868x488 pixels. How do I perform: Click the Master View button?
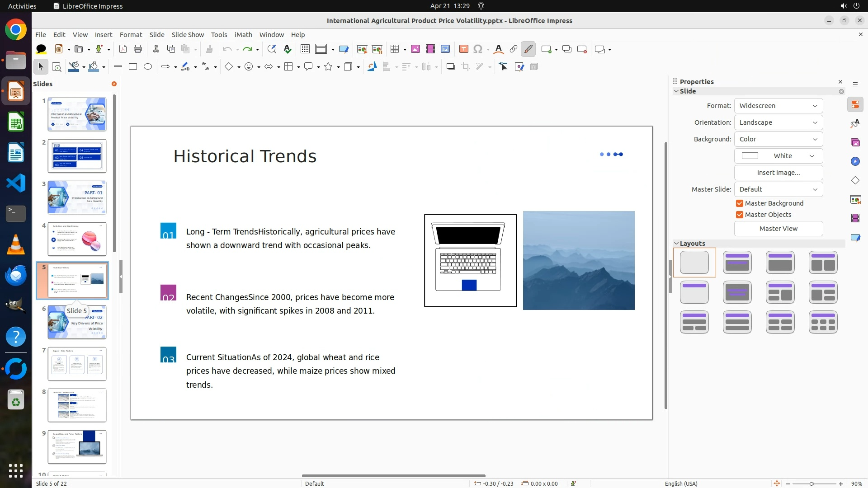778,229
